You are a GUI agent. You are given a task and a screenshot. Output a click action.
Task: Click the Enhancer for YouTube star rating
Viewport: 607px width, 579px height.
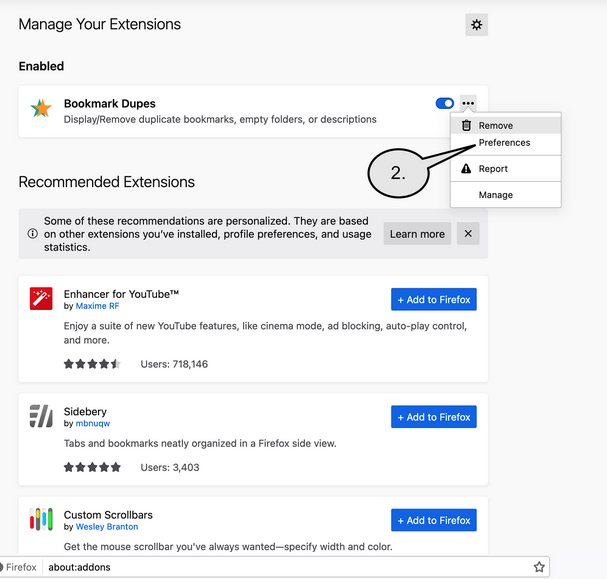click(92, 364)
